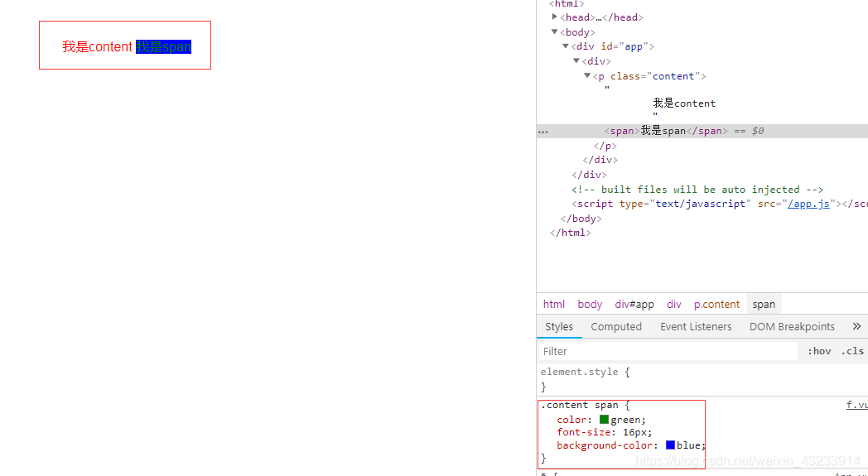The height and width of the screenshot is (476, 868).
Task: Click the .content span selector text
Action: (x=580, y=405)
